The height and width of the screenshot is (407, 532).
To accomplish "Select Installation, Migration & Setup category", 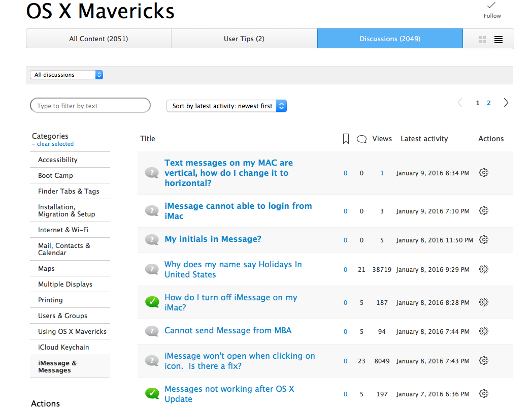I will [x=70, y=211].
